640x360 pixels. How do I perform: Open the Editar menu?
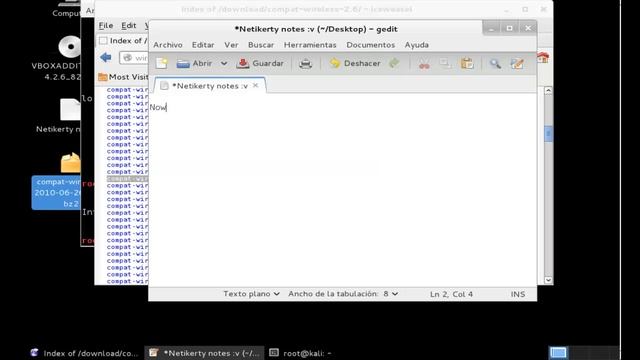click(x=203, y=45)
